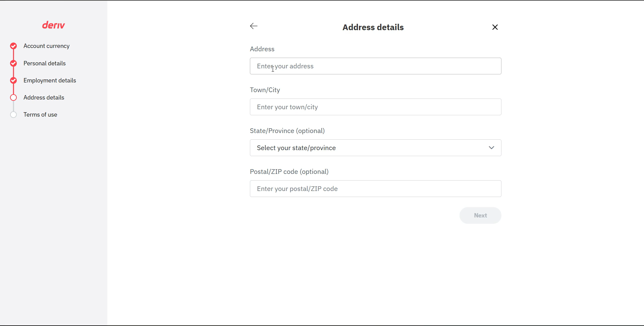Click the state/province chevron arrow
Viewport: 644px width, 326px height.
491,148
